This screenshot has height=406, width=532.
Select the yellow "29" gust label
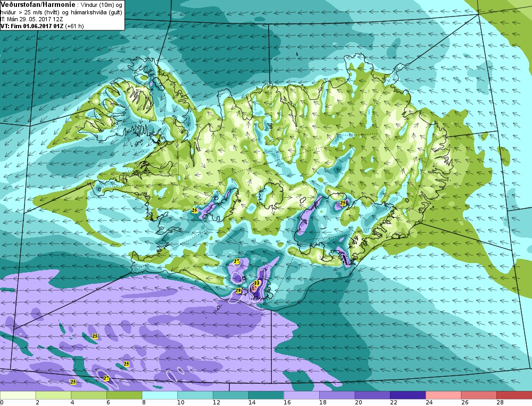[238, 291]
